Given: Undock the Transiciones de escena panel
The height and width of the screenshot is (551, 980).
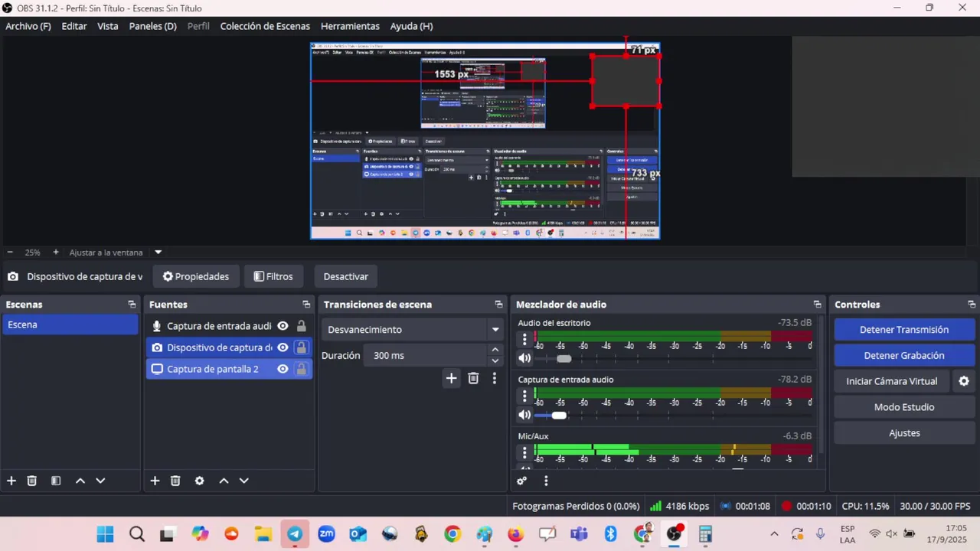Looking at the screenshot, I should click(x=498, y=305).
